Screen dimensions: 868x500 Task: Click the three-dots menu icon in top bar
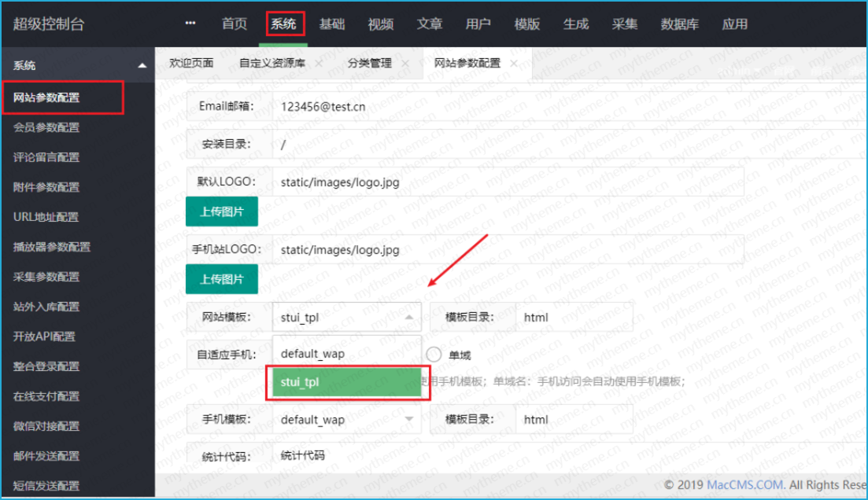(190, 24)
